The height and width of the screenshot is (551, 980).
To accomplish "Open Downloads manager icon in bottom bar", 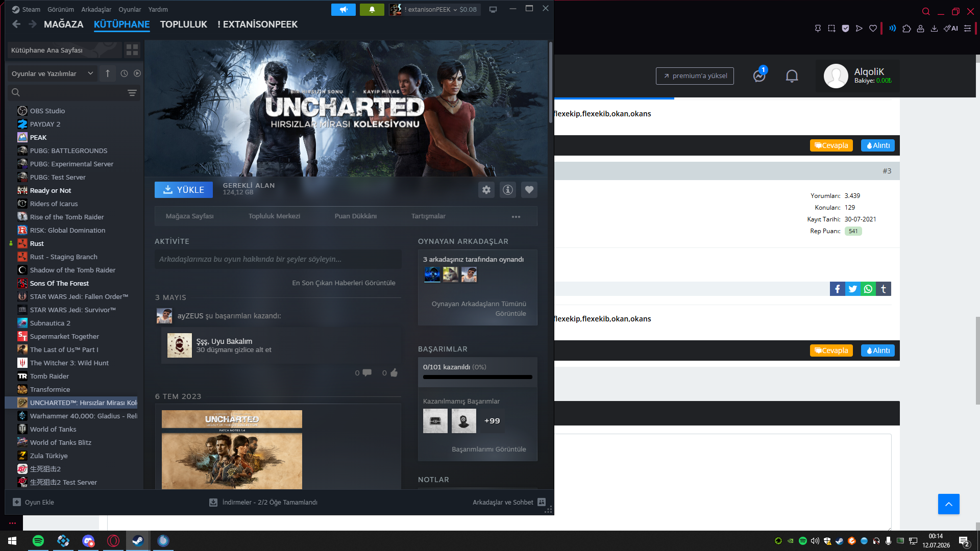I will [213, 503].
